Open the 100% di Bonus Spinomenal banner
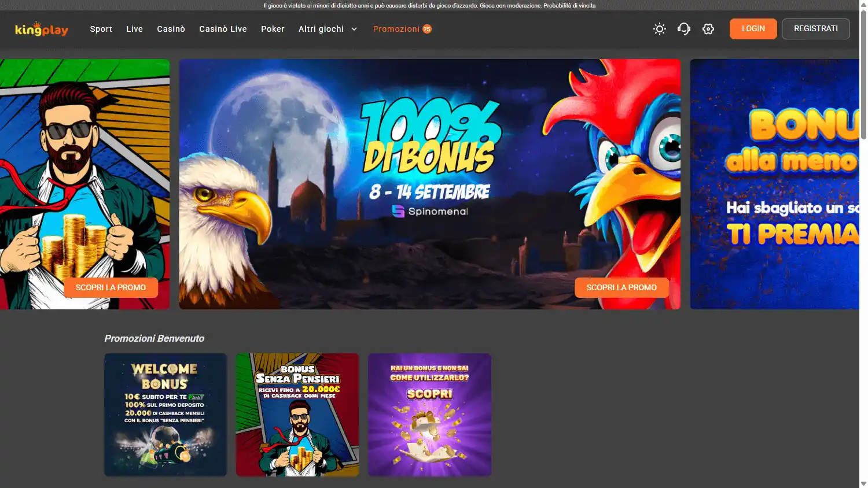Viewport: 868px width, 488px height. 430,184
